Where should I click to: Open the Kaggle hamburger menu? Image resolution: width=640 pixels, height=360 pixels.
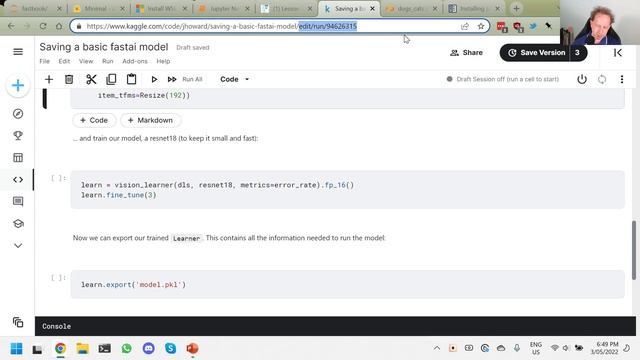click(x=18, y=52)
